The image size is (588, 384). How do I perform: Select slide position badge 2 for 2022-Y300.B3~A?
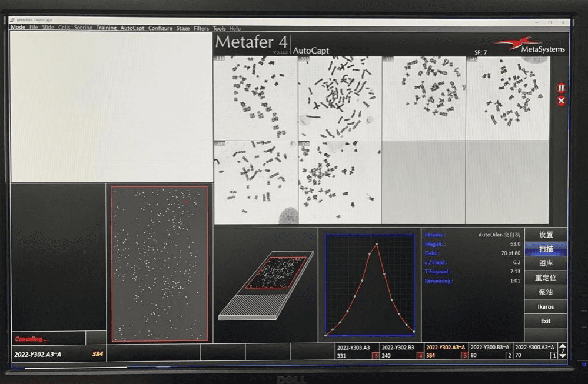coord(509,355)
